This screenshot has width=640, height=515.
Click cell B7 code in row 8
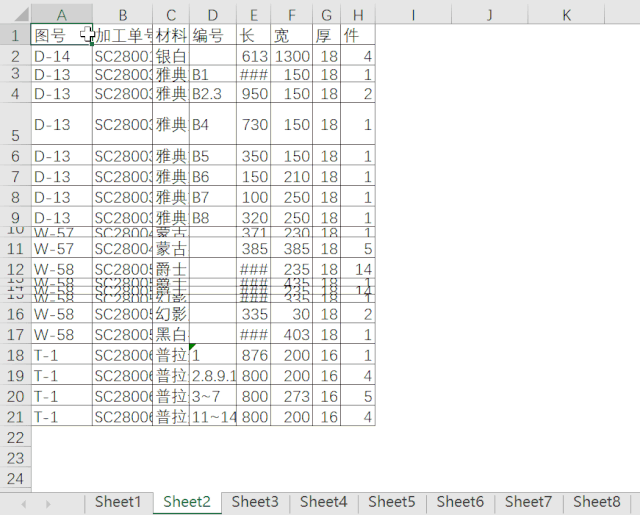(x=213, y=197)
